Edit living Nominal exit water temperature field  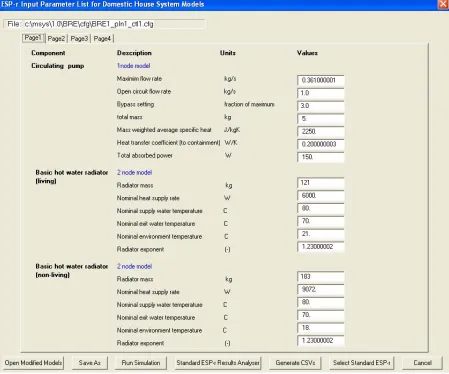pos(320,221)
